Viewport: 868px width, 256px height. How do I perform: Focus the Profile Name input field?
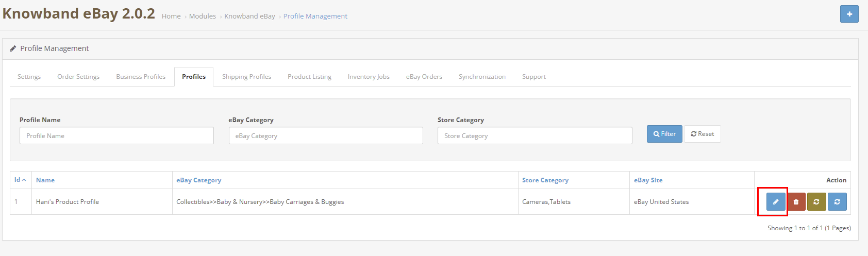coord(116,135)
